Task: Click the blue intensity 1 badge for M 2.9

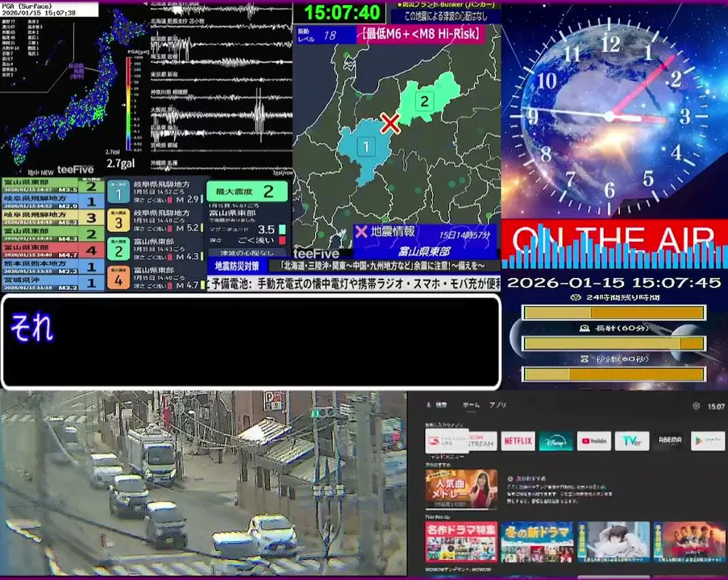Action: tap(119, 193)
